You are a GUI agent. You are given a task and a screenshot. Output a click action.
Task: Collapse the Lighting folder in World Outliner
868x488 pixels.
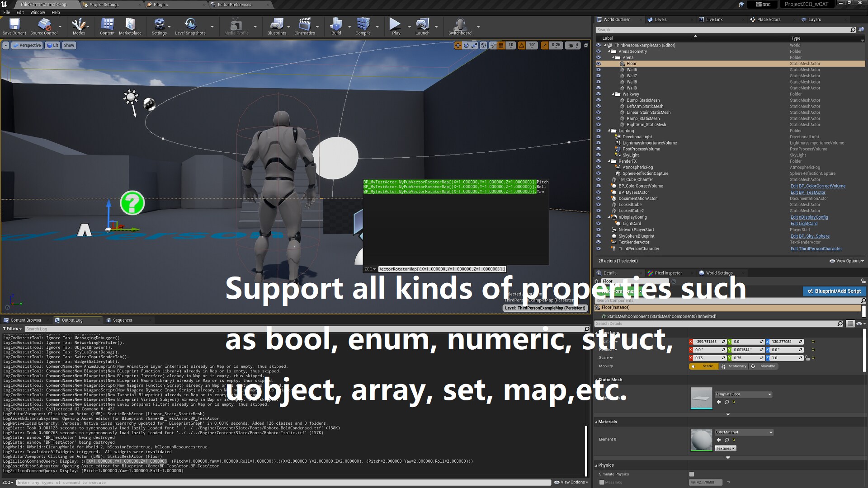(x=610, y=131)
